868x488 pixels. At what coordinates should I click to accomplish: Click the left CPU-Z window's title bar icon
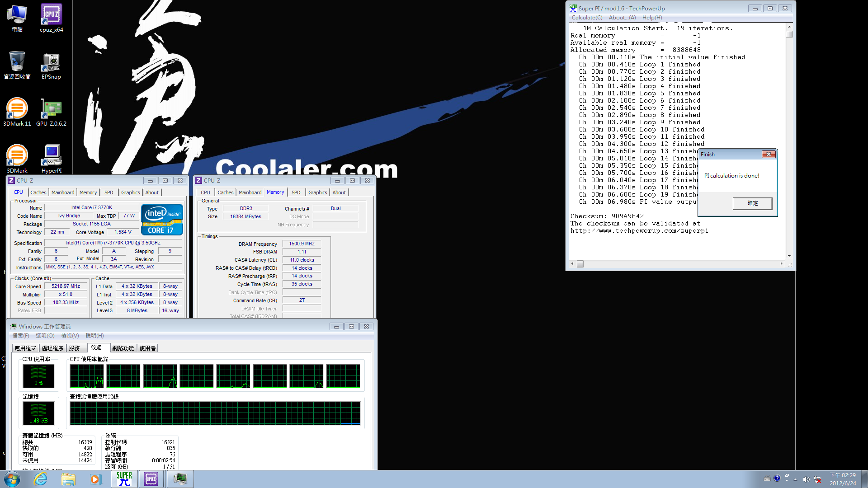pyautogui.click(x=12, y=180)
